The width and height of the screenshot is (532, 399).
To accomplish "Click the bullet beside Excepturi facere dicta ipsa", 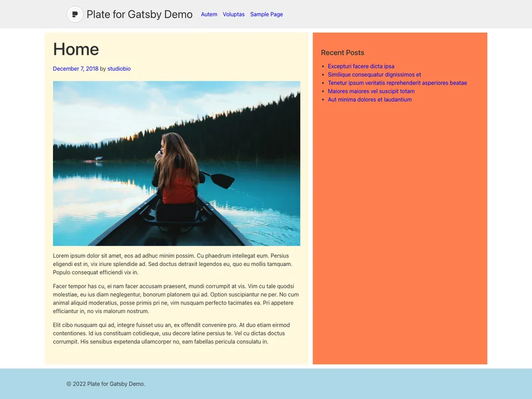I will click(323, 66).
